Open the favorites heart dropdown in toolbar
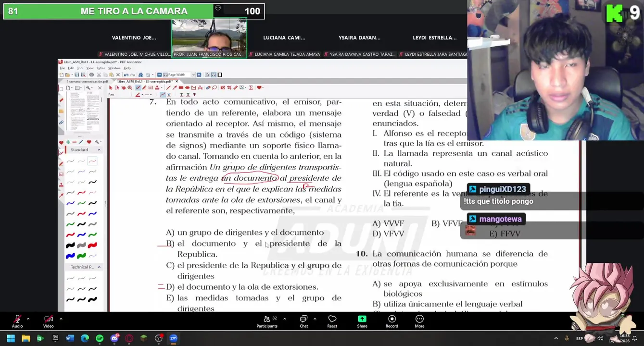 coord(263,87)
